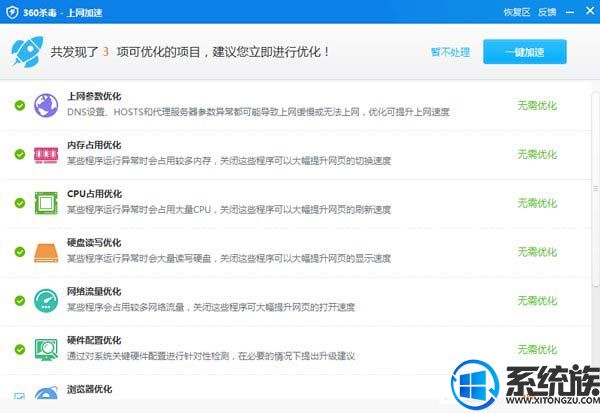Click 无需优化 status for CPU占用优化
Screen dimensions: 600x413
[x=537, y=203]
